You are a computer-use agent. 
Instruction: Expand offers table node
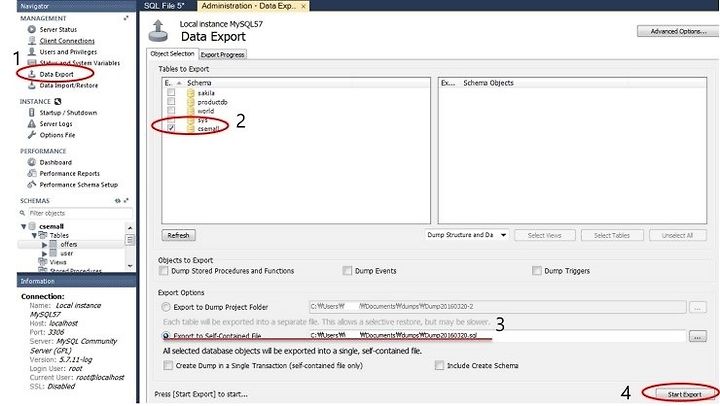tap(45, 245)
